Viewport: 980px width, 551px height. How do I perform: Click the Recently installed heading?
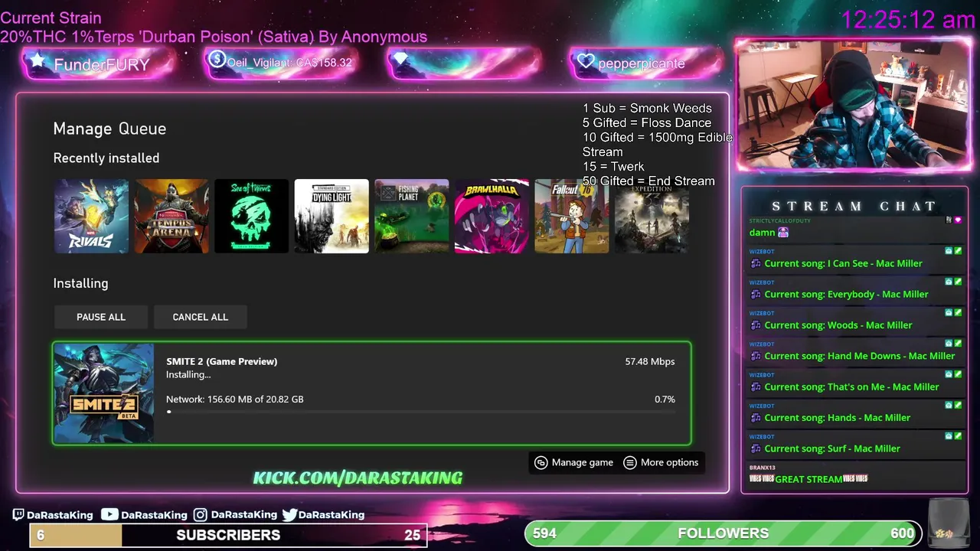click(x=106, y=158)
